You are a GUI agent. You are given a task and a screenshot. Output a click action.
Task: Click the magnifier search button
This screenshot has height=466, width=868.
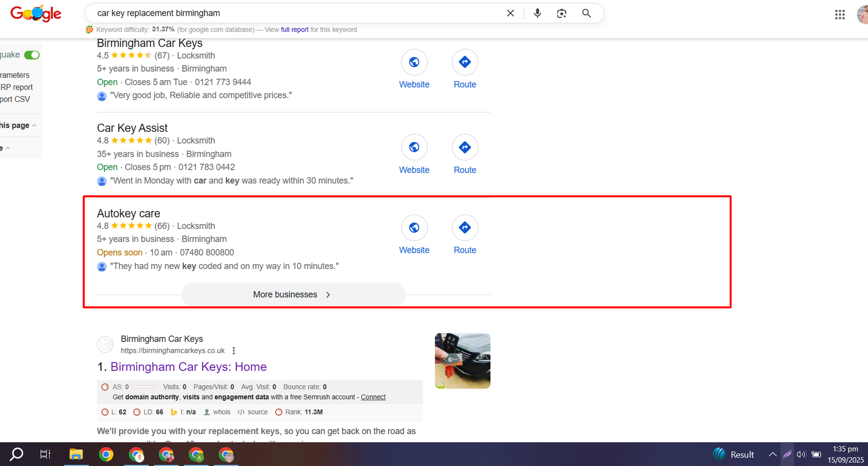pyautogui.click(x=586, y=13)
